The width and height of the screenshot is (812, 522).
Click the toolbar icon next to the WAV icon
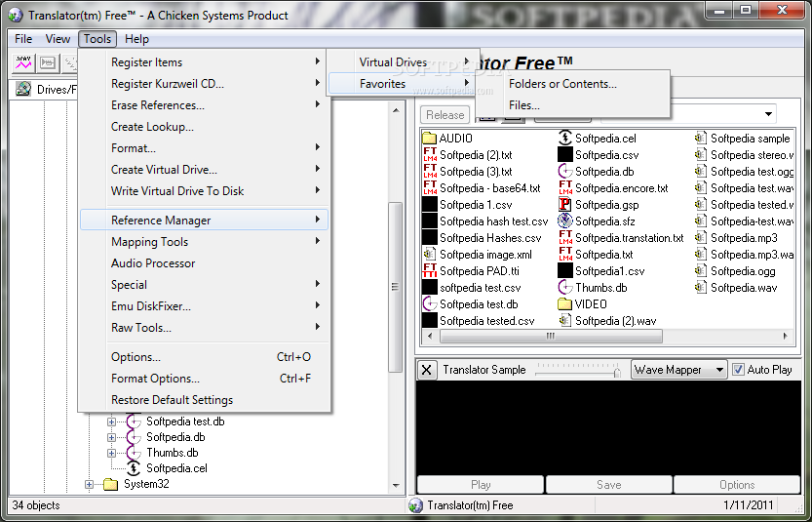pyautogui.click(x=48, y=63)
